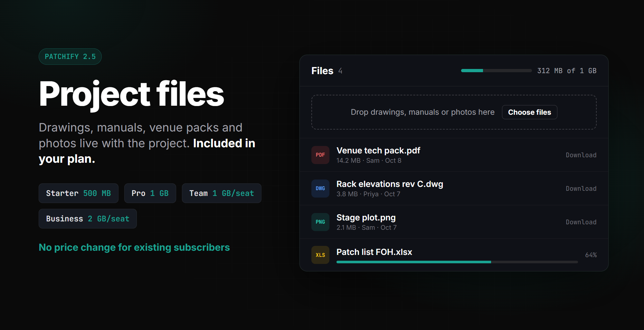Click Drop drawings, manuals or photos here text
644x330 pixels.
422,112
